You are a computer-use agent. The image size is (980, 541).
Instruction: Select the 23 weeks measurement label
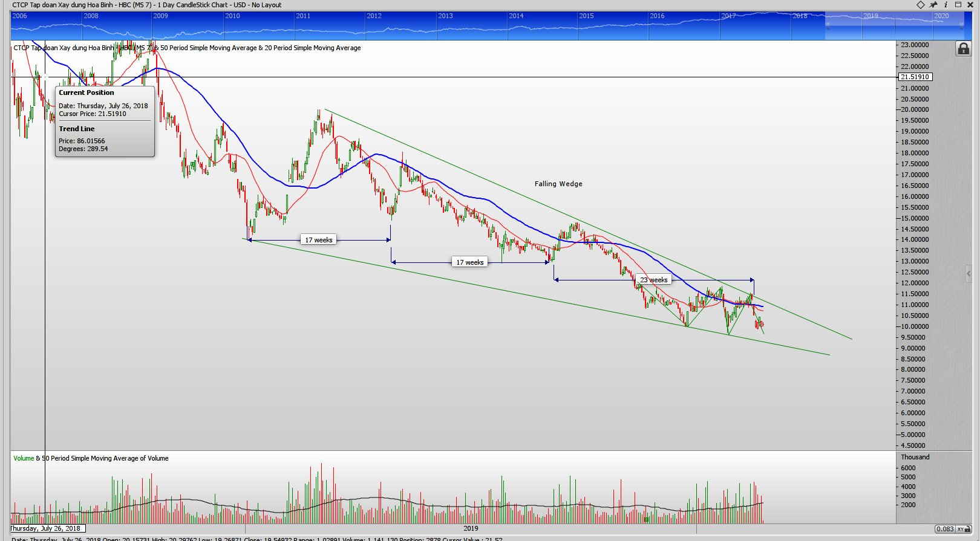653,280
